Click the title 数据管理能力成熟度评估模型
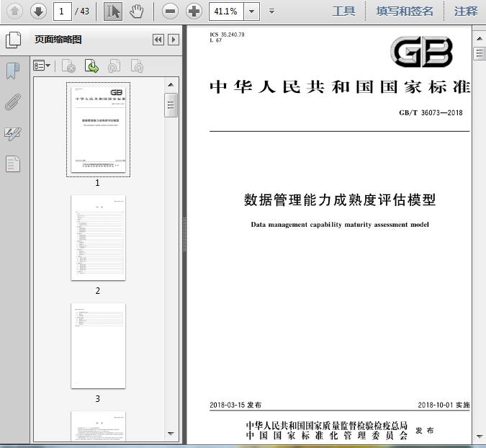486x448 pixels. (x=340, y=200)
